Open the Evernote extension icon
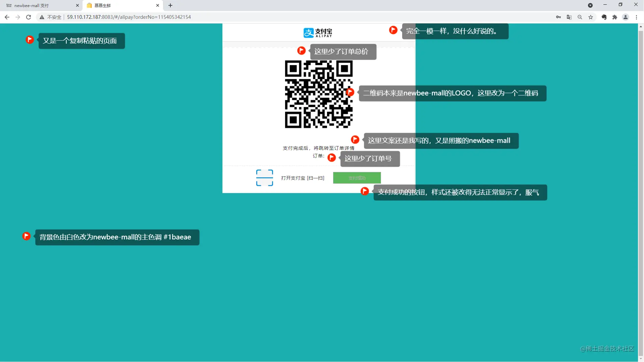 tap(604, 17)
